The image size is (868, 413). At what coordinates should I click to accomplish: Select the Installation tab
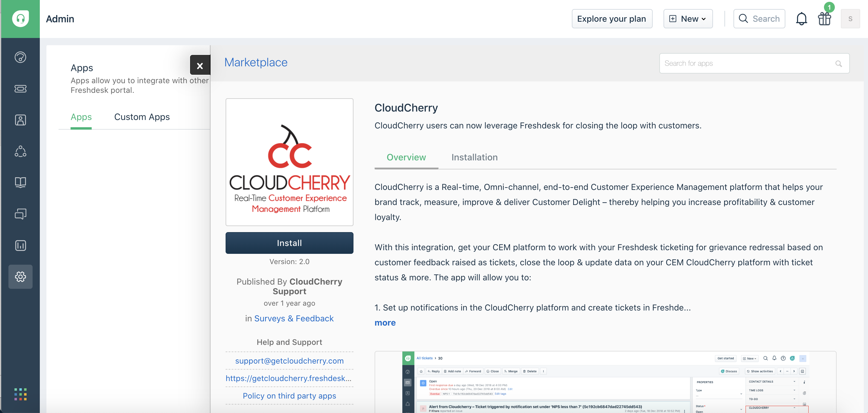[474, 157]
